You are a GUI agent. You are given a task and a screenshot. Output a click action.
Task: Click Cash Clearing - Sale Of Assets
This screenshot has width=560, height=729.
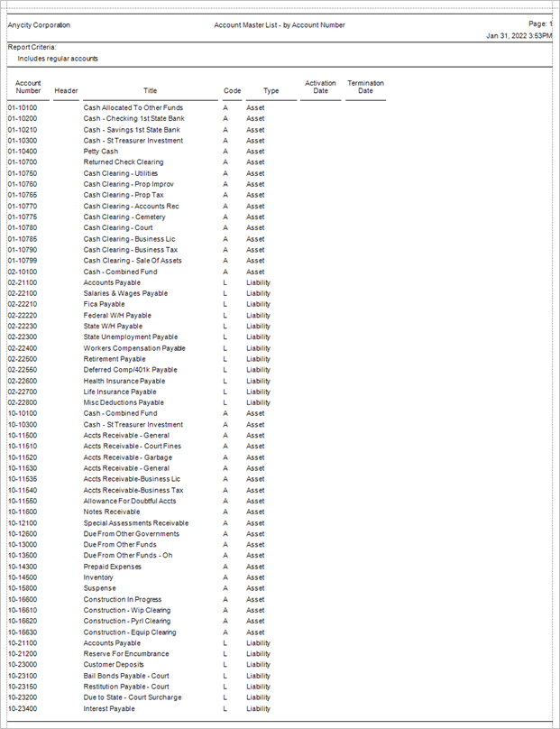(x=133, y=261)
